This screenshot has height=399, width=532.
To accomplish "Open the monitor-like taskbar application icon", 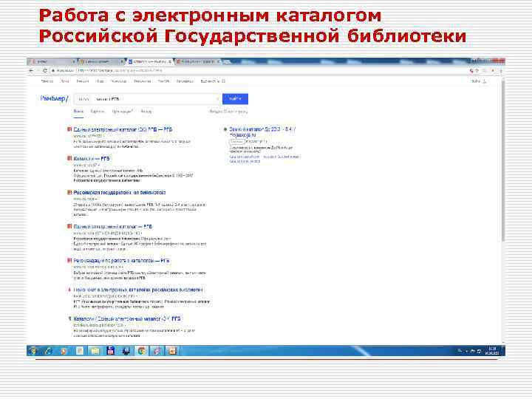I will point(126,350).
